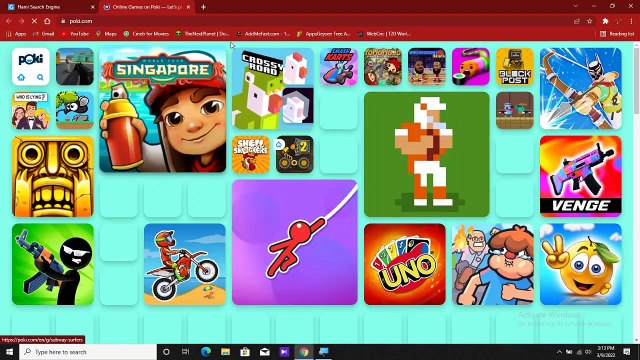The image size is (640, 360).
Task: Go back to previous page
Action: pyautogui.click(x=9, y=21)
